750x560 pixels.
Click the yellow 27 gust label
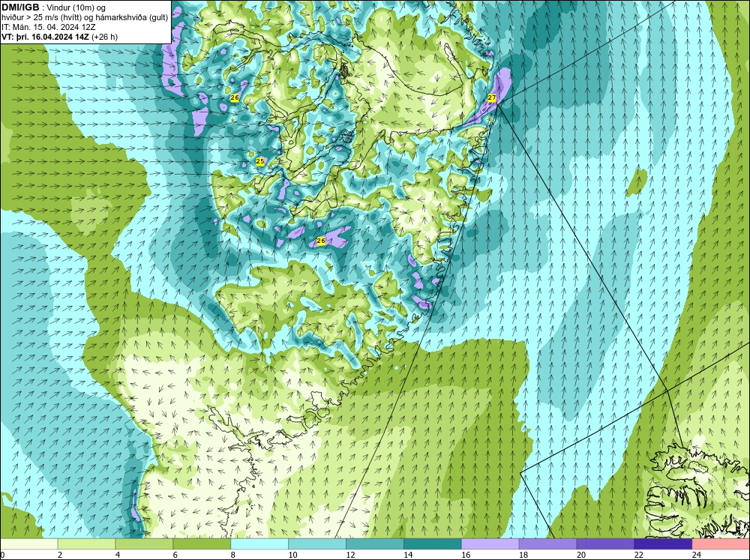click(x=492, y=97)
